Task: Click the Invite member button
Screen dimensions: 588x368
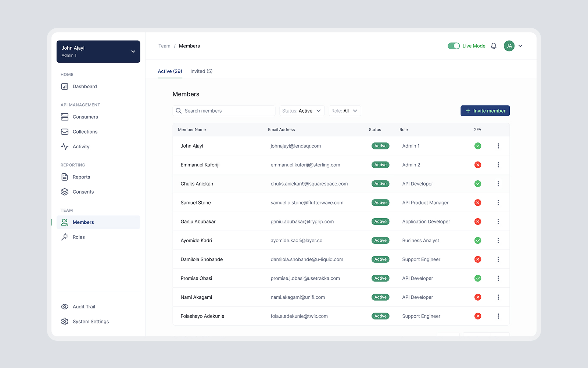Action: (x=485, y=110)
